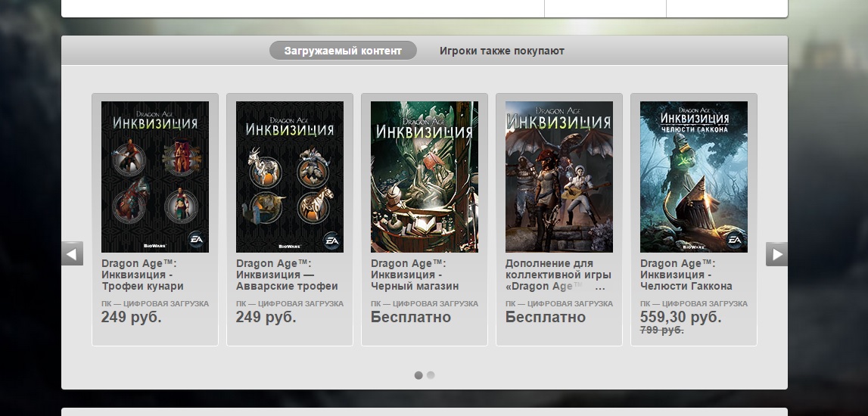Screen dimensions: 868x416
Task: Click the title link Трофеи кунари
Action: (142, 275)
